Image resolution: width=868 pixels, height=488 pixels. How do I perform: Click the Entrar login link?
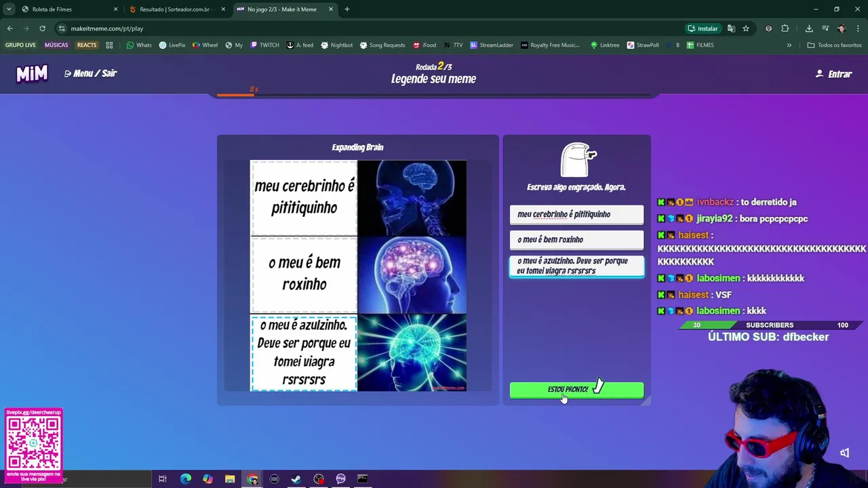[833, 74]
